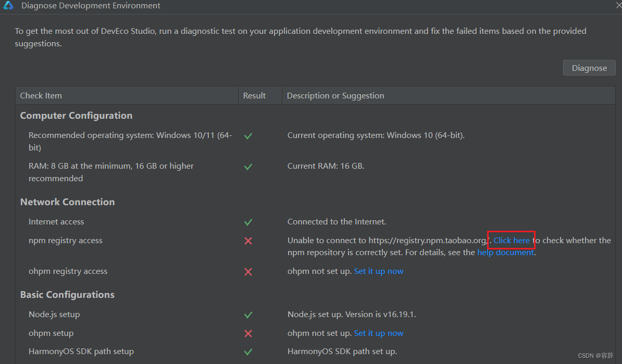Select the 'HarmonyOS SDK path setup' check item
Viewport: 622px width, 364px height.
[x=81, y=352]
